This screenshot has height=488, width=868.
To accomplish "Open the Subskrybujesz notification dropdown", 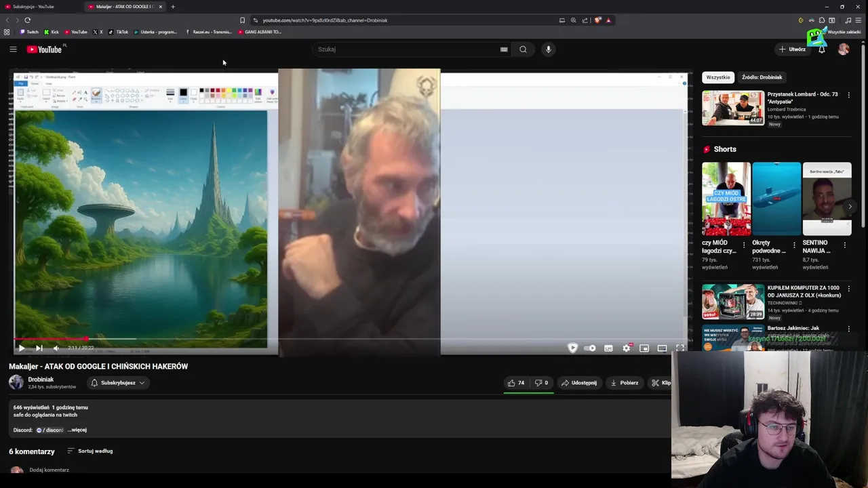I will (118, 383).
